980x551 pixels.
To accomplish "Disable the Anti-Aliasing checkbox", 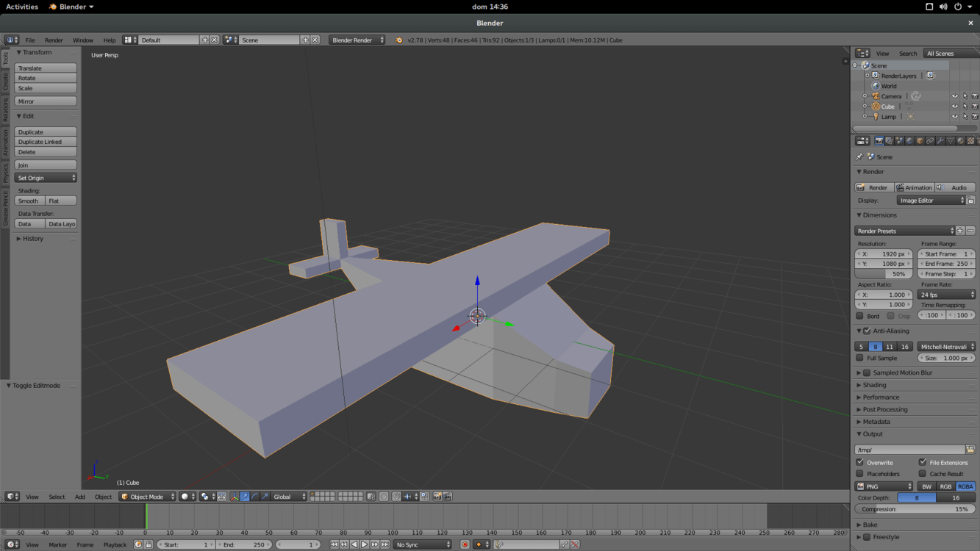I will point(868,331).
